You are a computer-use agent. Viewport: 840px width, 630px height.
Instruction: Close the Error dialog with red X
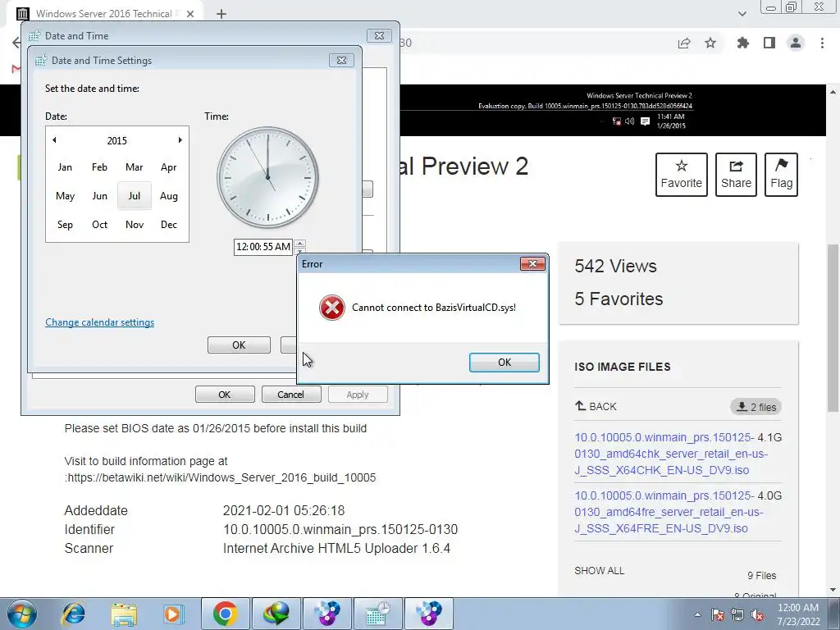(x=532, y=263)
